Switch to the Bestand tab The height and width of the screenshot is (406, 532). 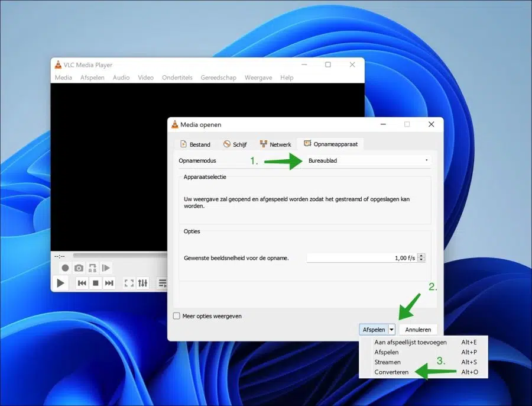coord(196,144)
